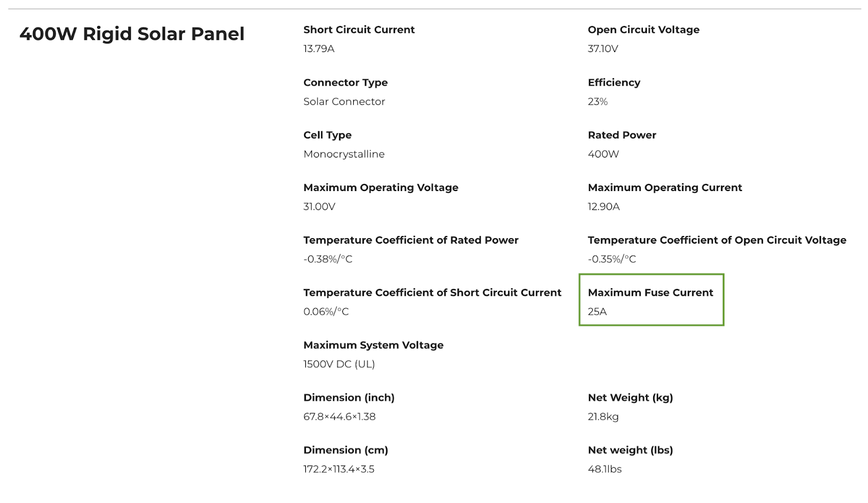868x503 pixels.
Task: Click the 13.79A short circuit value
Action: tap(318, 49)
